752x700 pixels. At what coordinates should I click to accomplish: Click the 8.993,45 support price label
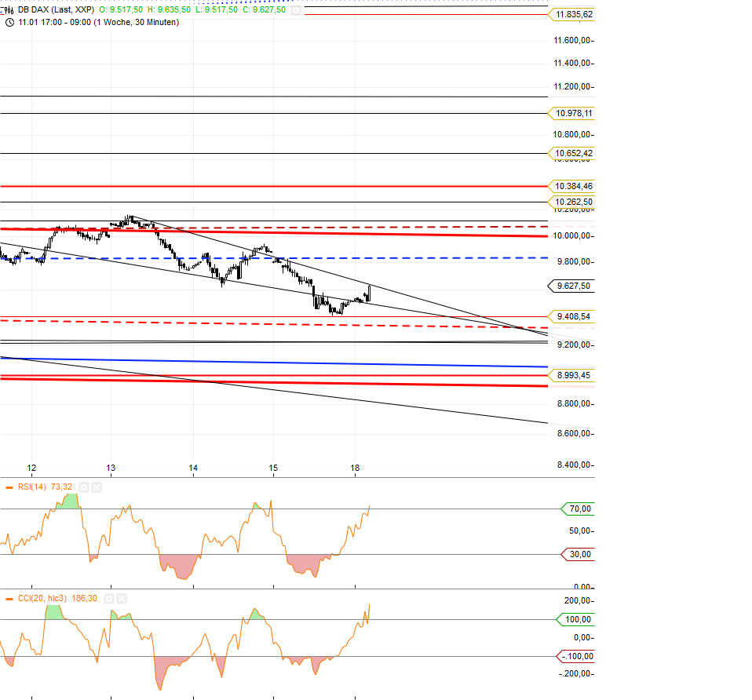574,374
